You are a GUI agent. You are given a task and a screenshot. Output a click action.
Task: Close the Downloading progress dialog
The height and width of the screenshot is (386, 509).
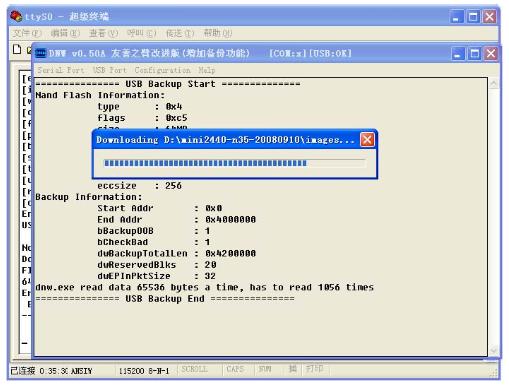pos(367,140)
